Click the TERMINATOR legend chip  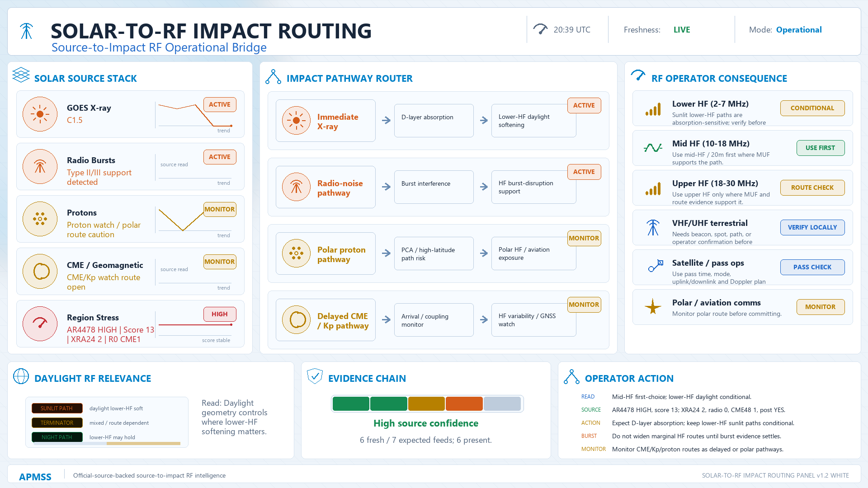pyautogui.click(x=57, y=422)
